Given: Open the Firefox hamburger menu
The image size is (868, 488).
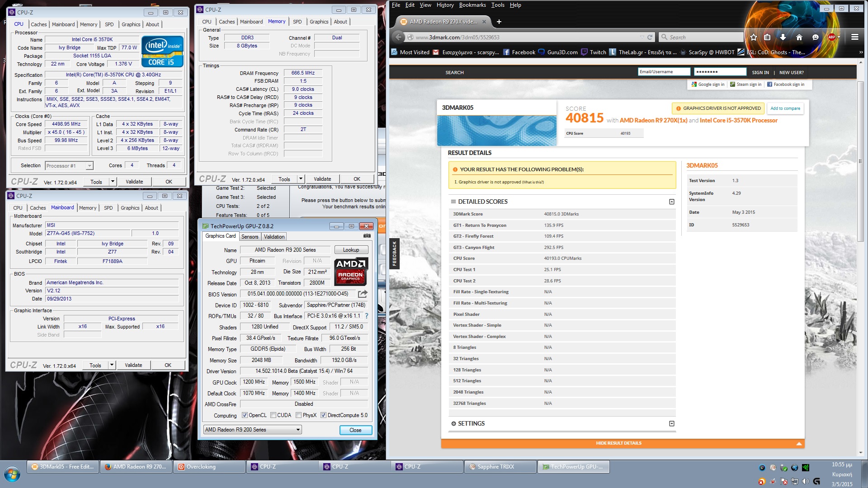Looking at the screenshot, I should click(855, 37).
